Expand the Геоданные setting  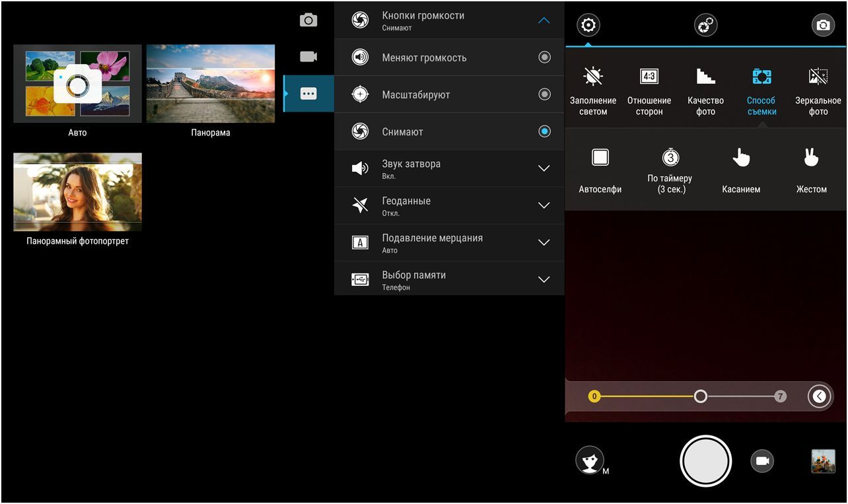pos(544,205)
